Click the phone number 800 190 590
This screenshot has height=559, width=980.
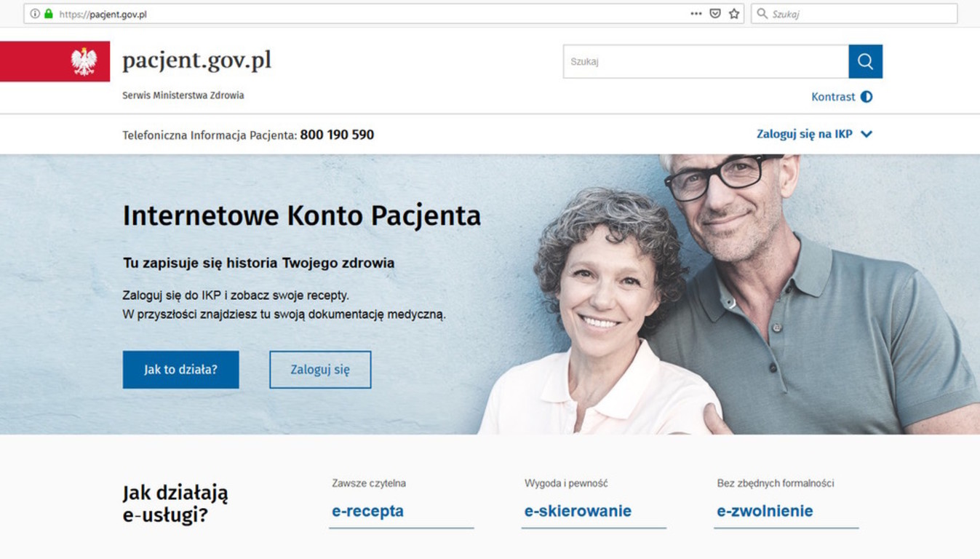tap(337, 135)
